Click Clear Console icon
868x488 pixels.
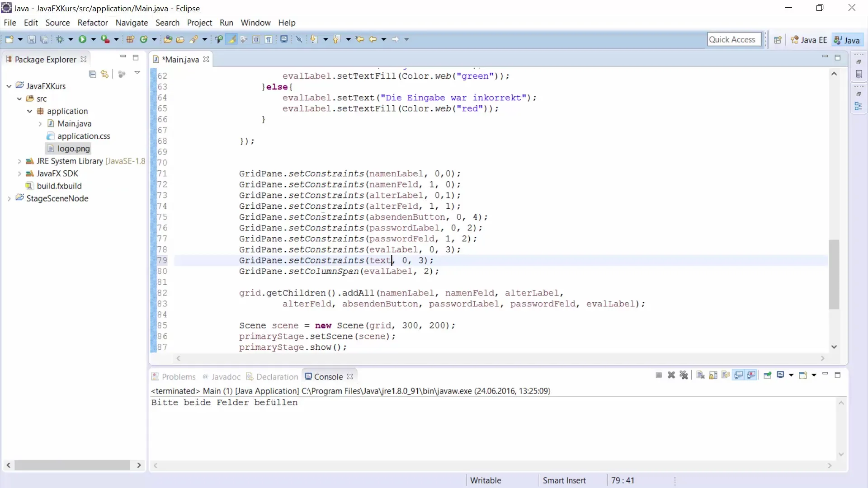[x=700, y=375]
